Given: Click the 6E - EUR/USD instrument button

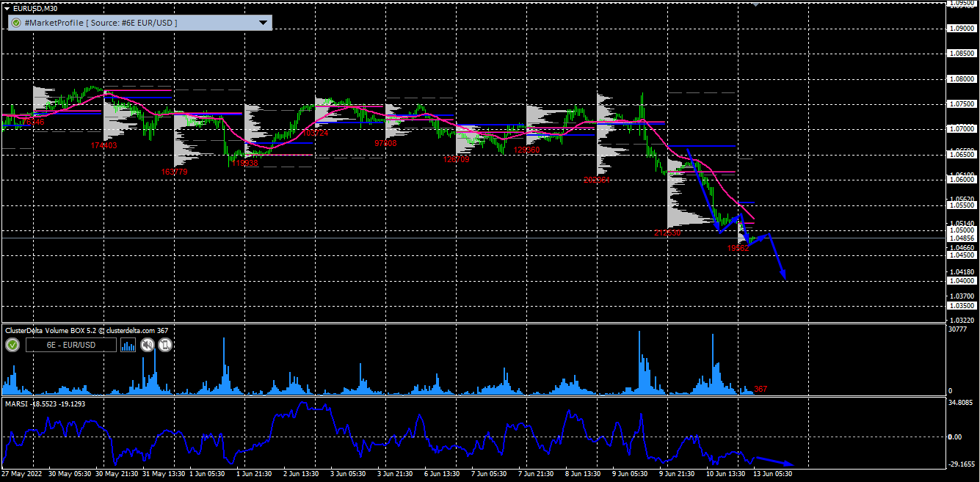Looking at the screenshot, I should click(x=71, y=345).
